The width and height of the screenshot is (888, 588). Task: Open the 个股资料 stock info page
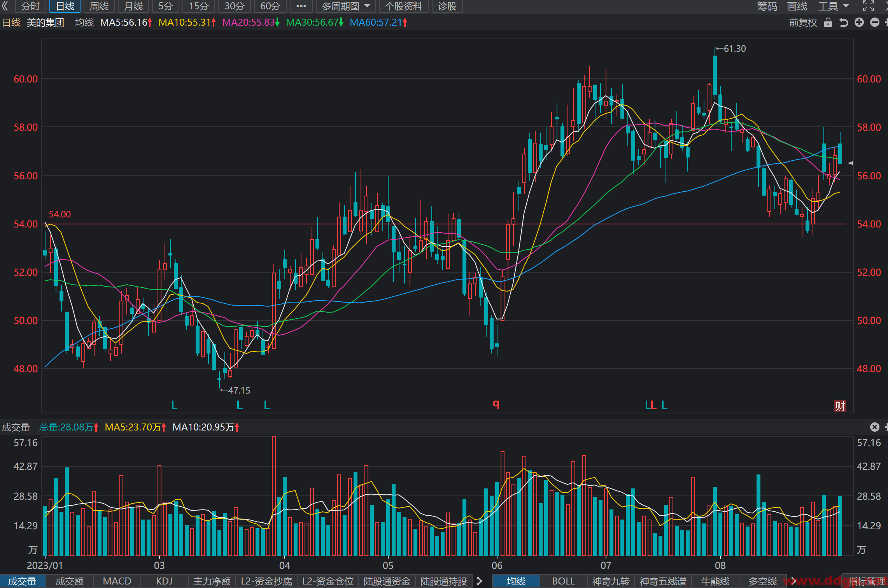click(403, 6)
